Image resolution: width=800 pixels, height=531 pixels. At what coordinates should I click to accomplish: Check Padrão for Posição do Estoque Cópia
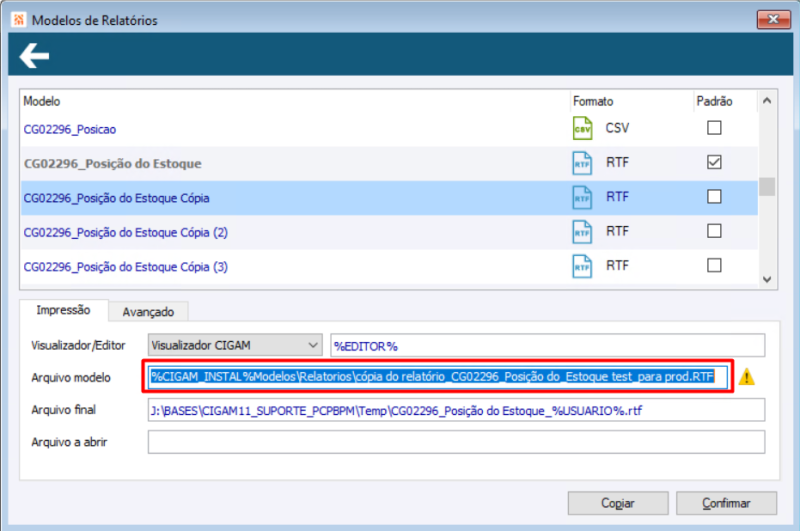click(714, 196)
